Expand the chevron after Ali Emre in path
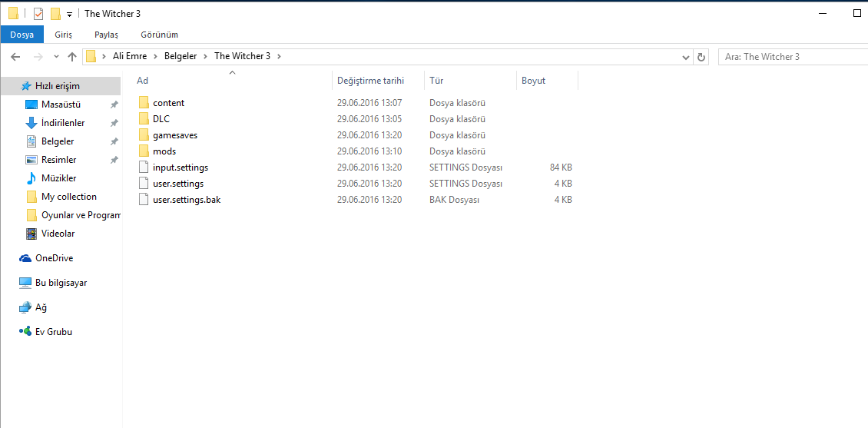This screenshot has width=868, height=428. [x=156, y=56]
